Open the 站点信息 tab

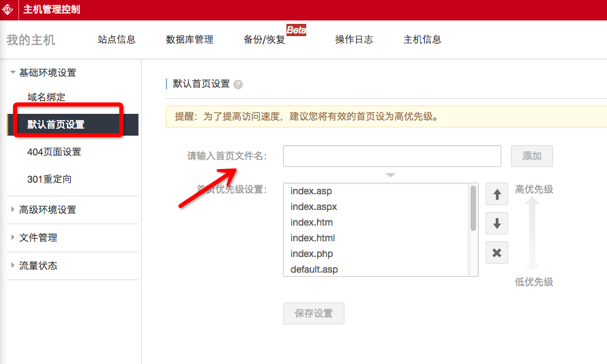click(x=117, y=40)
